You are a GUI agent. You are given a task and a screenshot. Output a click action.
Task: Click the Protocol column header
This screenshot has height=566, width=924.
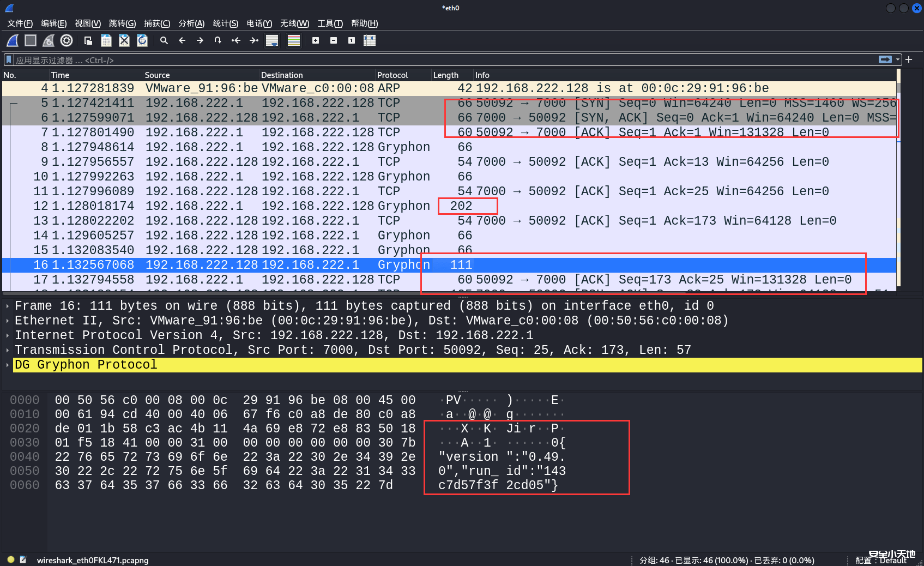tap(392, 75)
